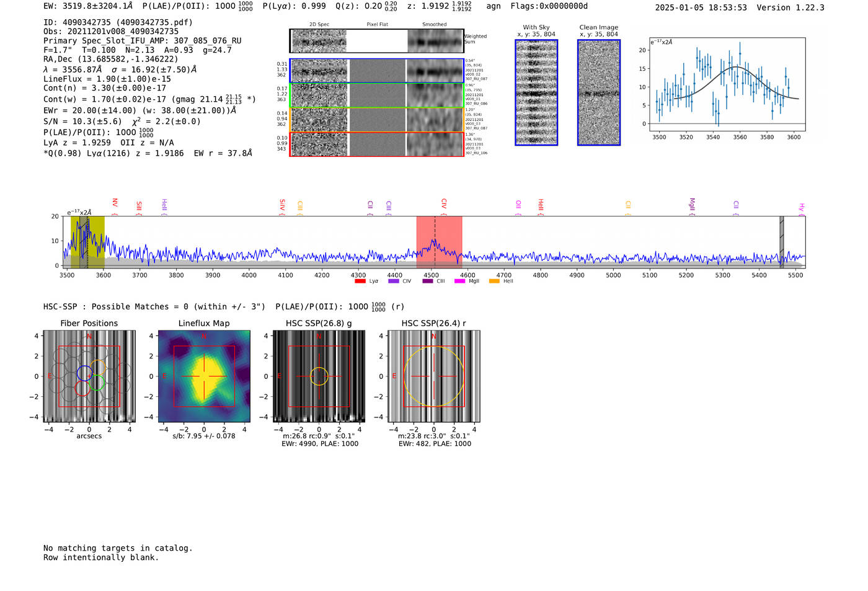Open the Fiber Positions panel
The width and height of the screenshot is (868, 591).
89,376
